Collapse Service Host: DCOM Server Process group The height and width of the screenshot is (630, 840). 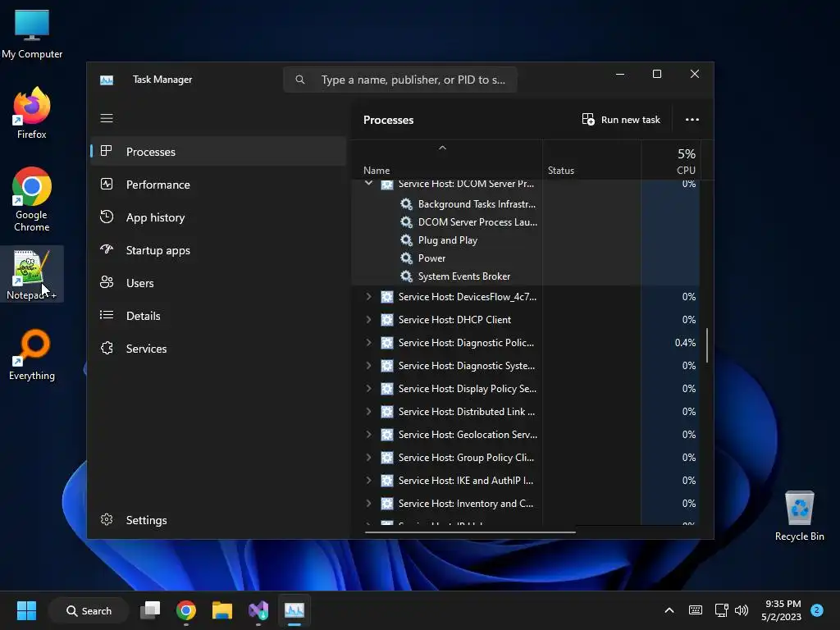pyautogui.click(x=368, y=183)
